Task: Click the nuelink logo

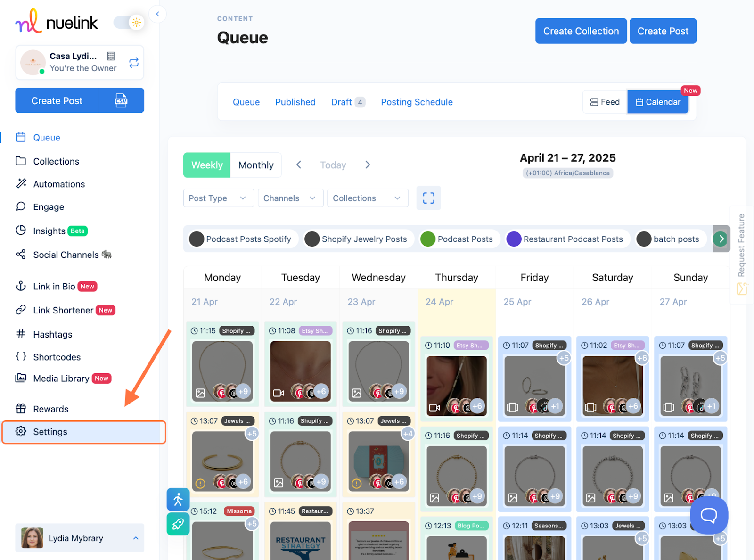Action: tap(57, 22)
